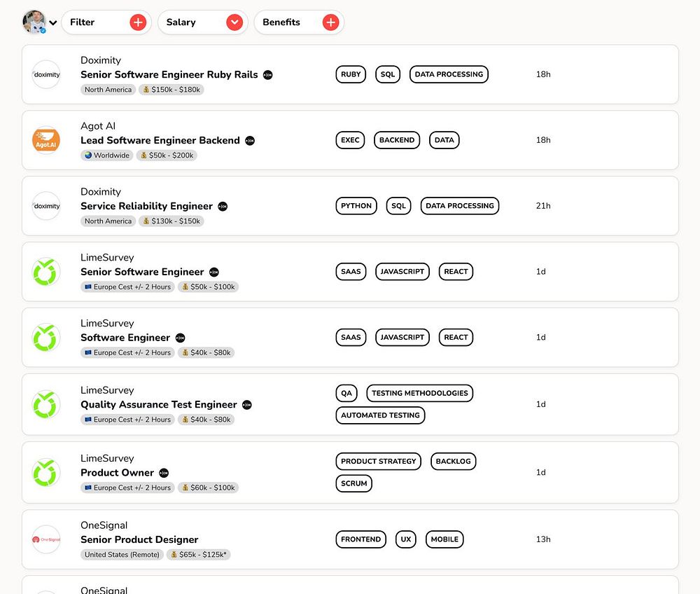Click LimeSurvey logo on Quality Assurance row
The image size is (700, 594).
46,404
